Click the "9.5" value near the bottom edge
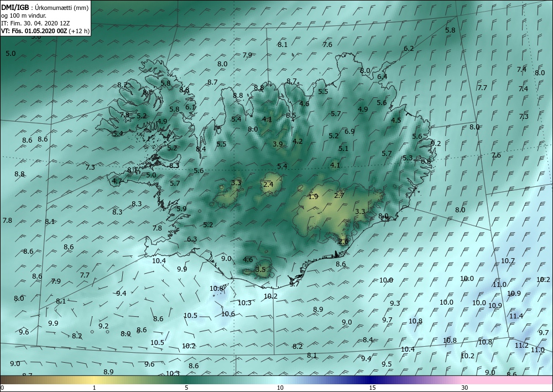The image size is (553, 392). [387, 364]
